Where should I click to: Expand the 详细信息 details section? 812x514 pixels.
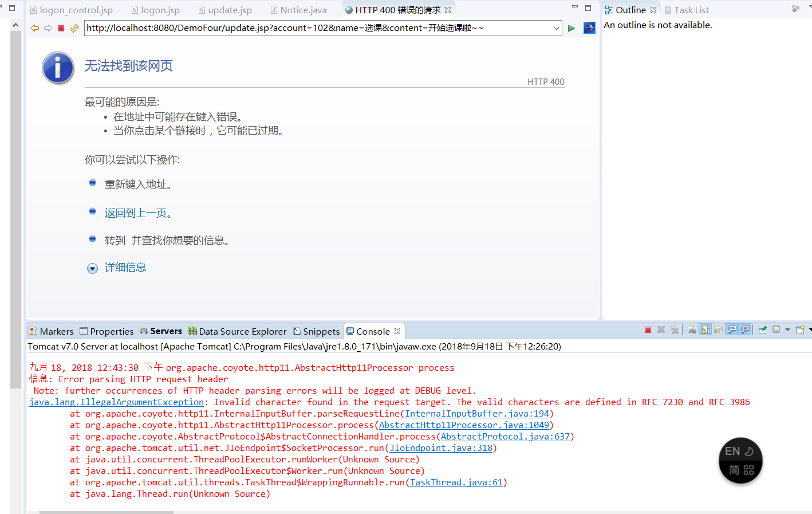point(92,268)
